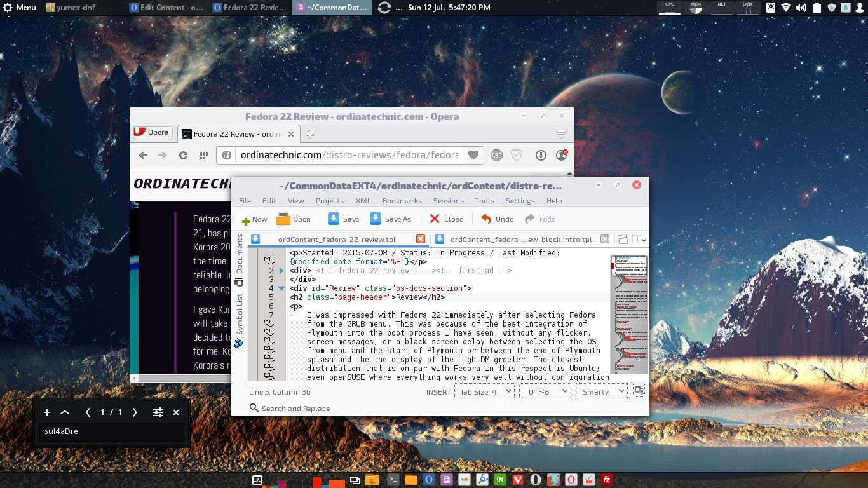Viewport: 868px width, 488px height.
Task: Click the ABP Adblock Plus extension icon
Action: pos(496,155)
